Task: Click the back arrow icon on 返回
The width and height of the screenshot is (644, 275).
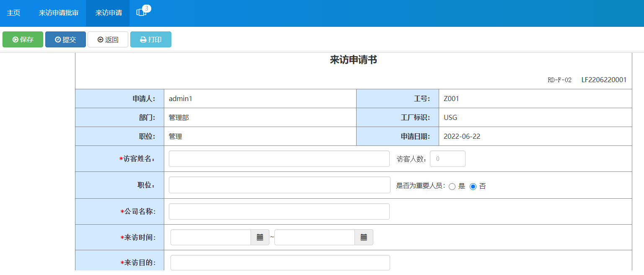Action: pyautogui.click(x=101, y=39)
